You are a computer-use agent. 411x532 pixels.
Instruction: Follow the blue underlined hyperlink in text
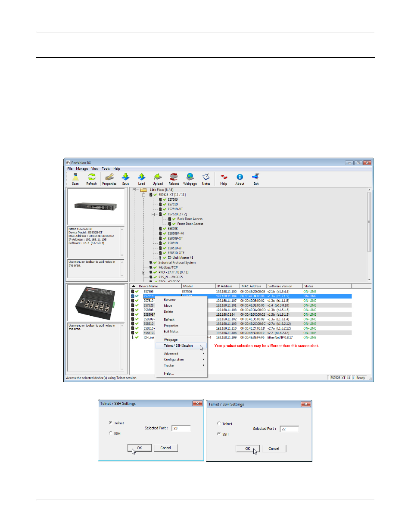(231, 130)
